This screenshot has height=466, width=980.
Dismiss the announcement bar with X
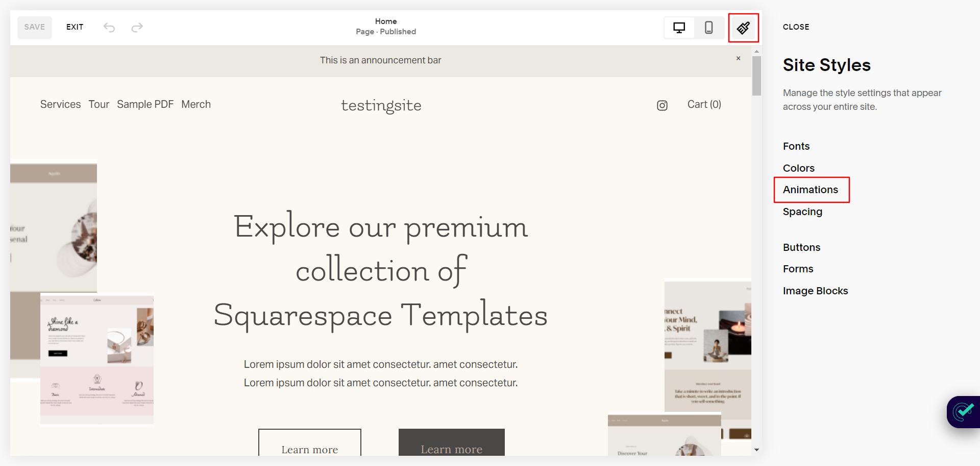tap(738, 58)
